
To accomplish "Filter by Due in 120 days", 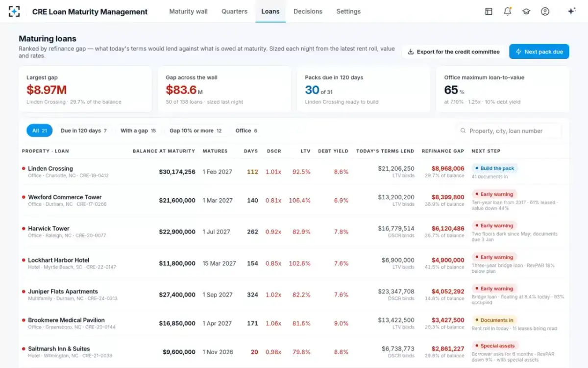I will pyautogui.click(x=83, y=131).
